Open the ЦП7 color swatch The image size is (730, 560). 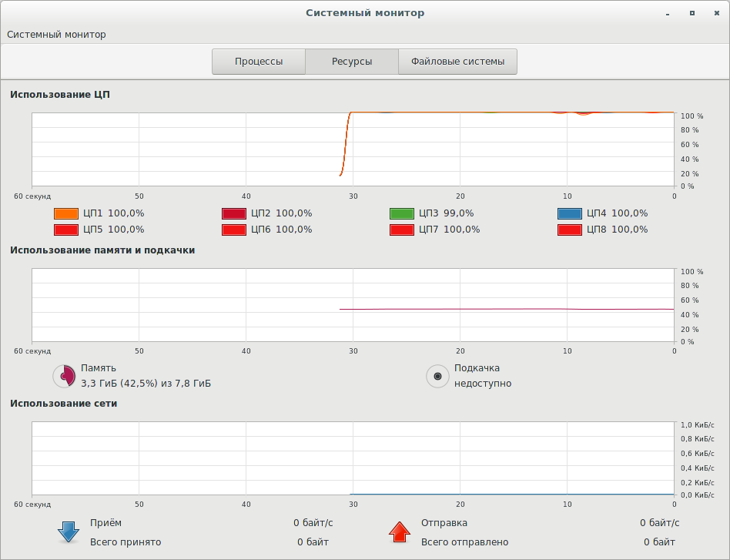coord(402,230)
